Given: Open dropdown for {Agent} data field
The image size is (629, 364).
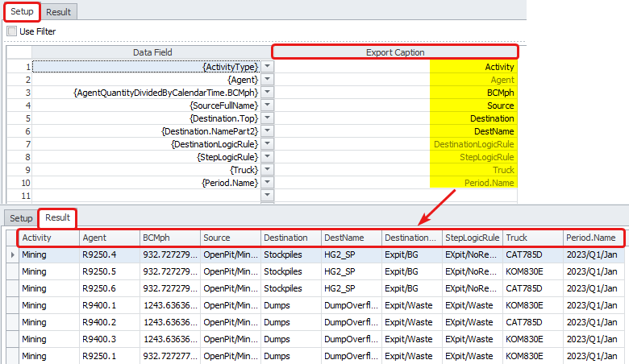Looking at the screenshot, I should tap(268, 81).
